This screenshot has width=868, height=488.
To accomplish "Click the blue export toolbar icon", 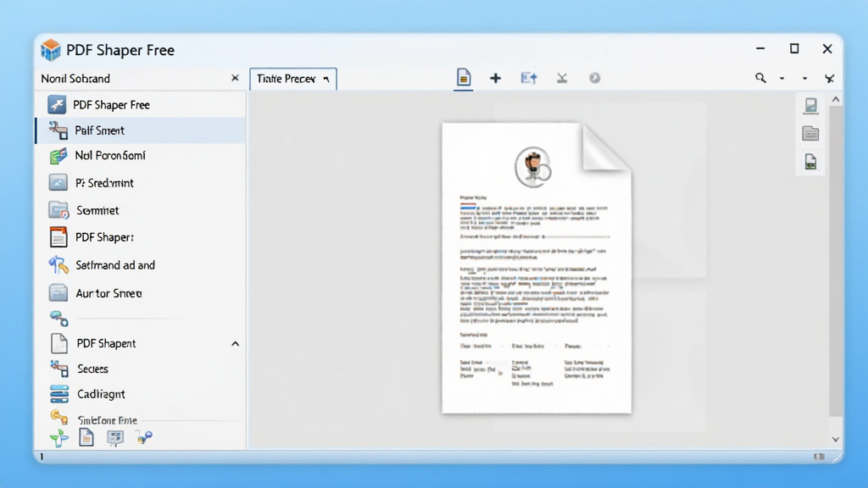I will 529,78.
